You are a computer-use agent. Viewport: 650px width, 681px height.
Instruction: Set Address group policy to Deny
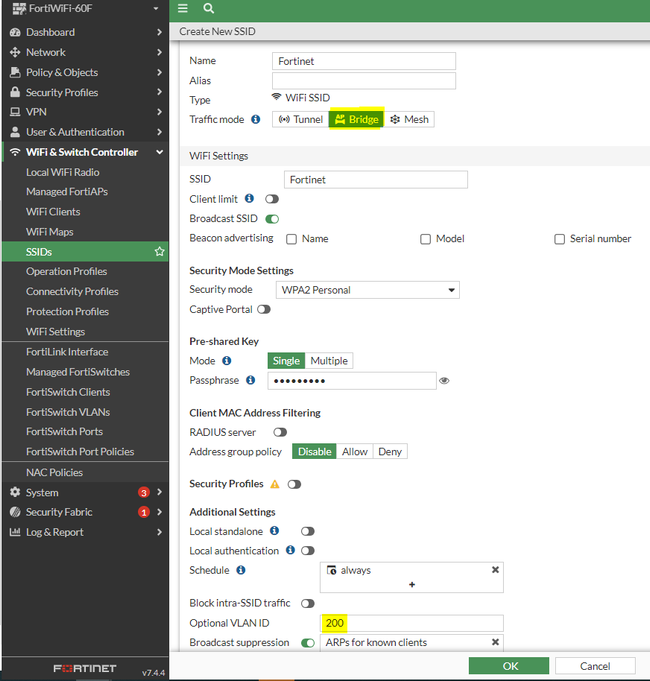(x=390, y=452)
